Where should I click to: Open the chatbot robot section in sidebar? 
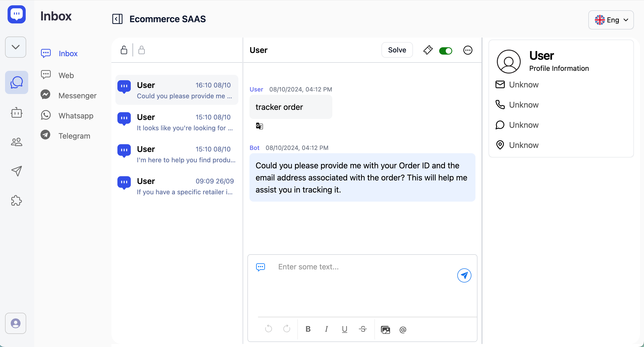[x=17, y=113]
